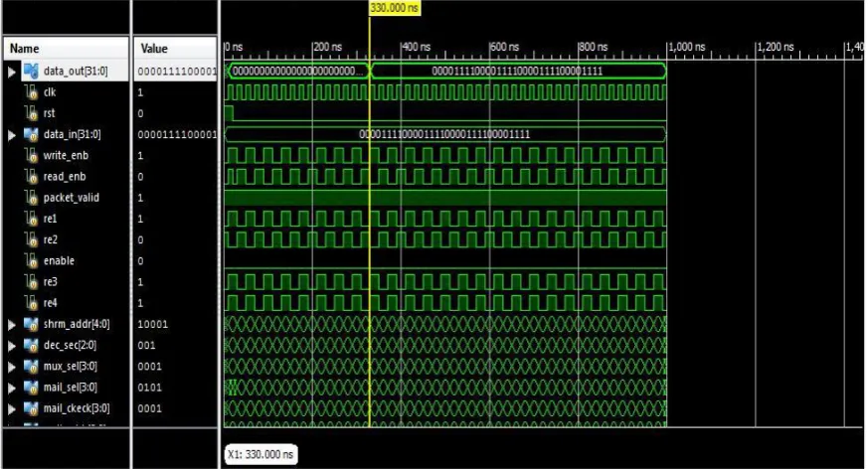
Task: Click the mail_sel[3:0] bus icon
Action: [31, 388]
